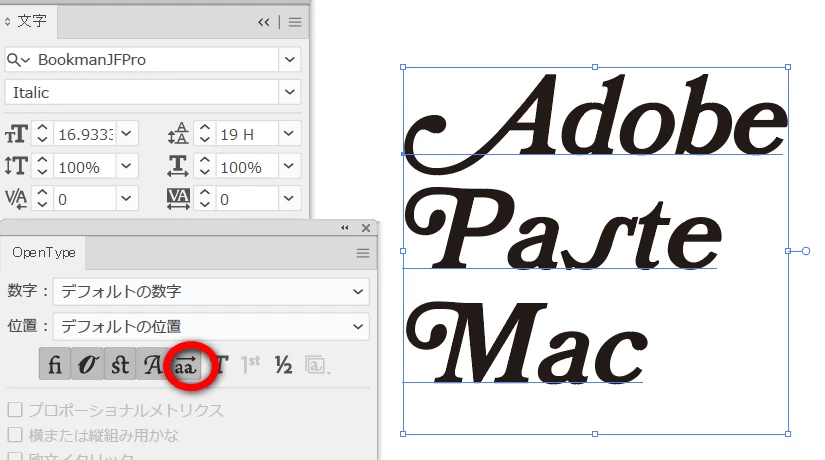
Task: Click the word Paste on canvas
Action: (563, 229)
